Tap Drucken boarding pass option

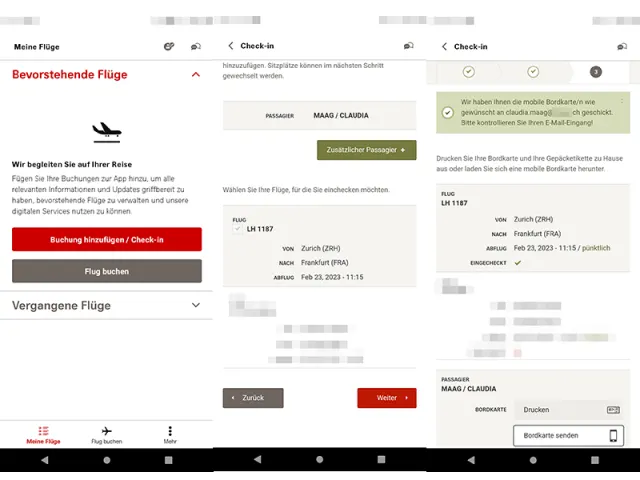[568, 409]
